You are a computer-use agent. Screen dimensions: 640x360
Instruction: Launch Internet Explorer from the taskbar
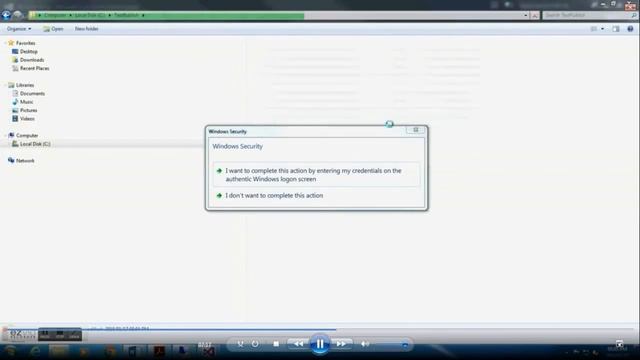[36, 351]
